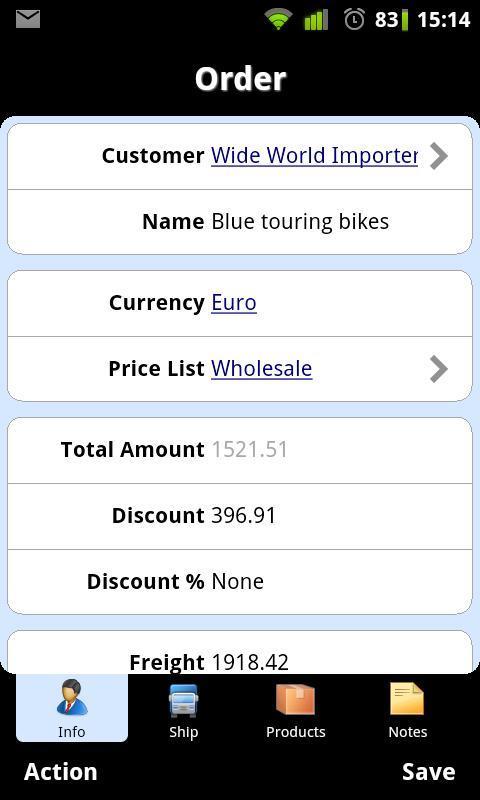The width and height of the screenshot is (480, 800).
Task: Open the Wholesale price list link
Action: click(262, 368)
